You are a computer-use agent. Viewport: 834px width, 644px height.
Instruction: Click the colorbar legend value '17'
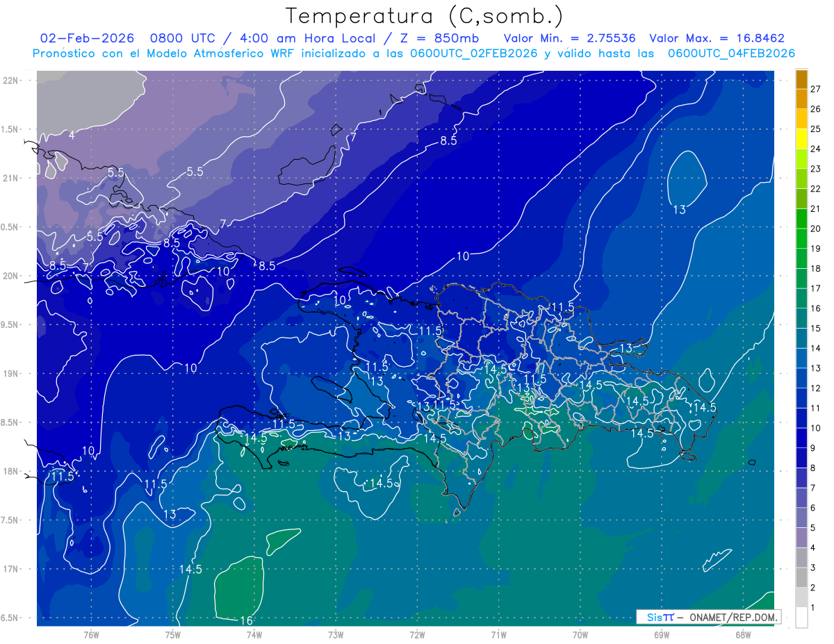click(816, 288)
